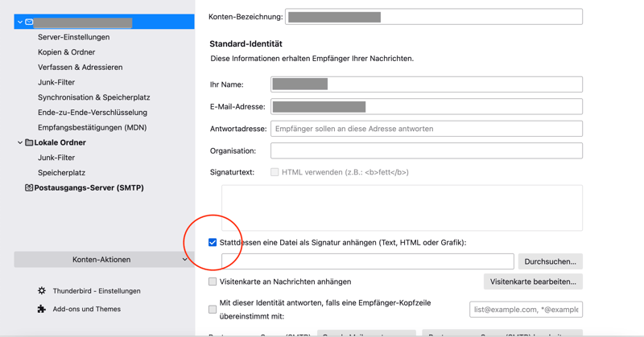Click the Ihr Name input field
The height and width of the screenshot is (337, 644).
tap(427, 84)
